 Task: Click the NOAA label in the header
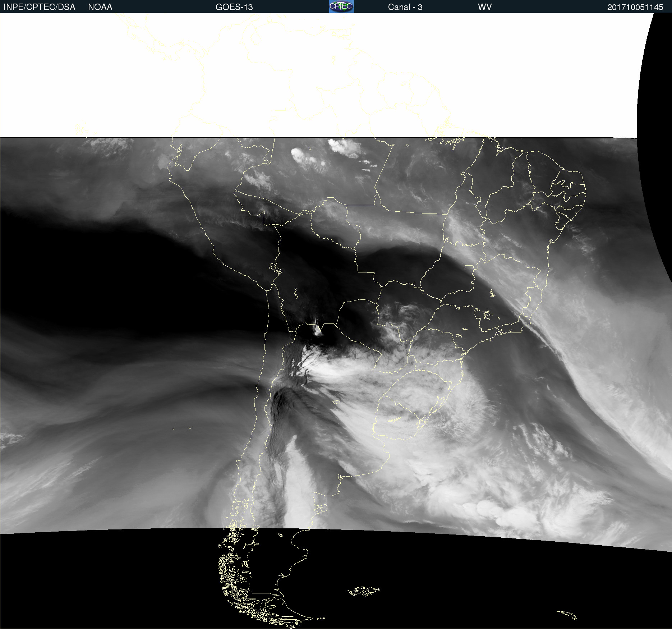pyautogui.click(x=100, y=7)
